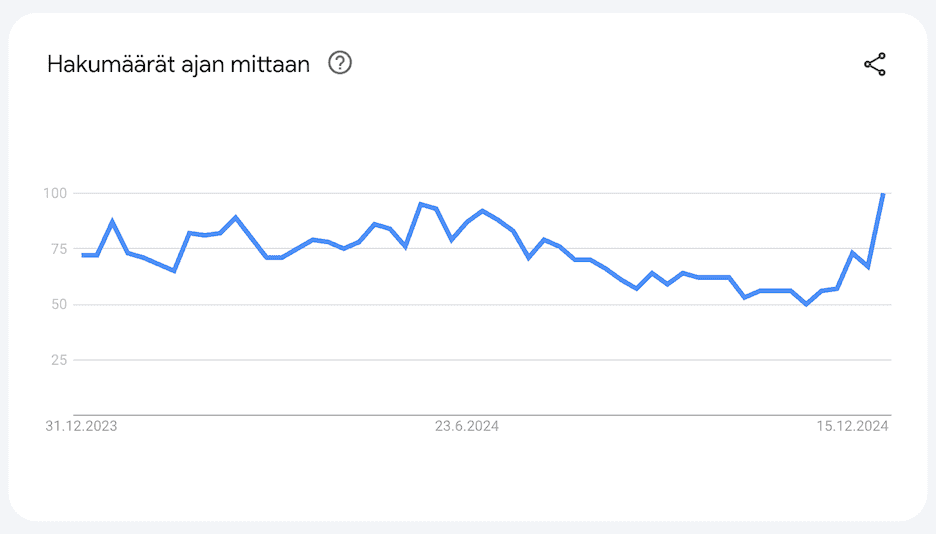Click the "Hakumäärät ajan mittaan" title
The width and height of the screenshot is (936, 534).
pos(178,64)
